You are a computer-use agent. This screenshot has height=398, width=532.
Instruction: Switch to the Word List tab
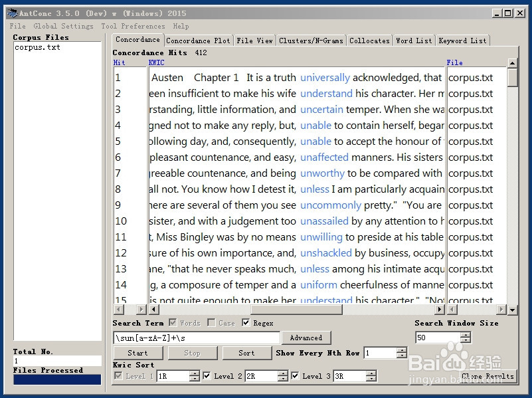(414, 41)
